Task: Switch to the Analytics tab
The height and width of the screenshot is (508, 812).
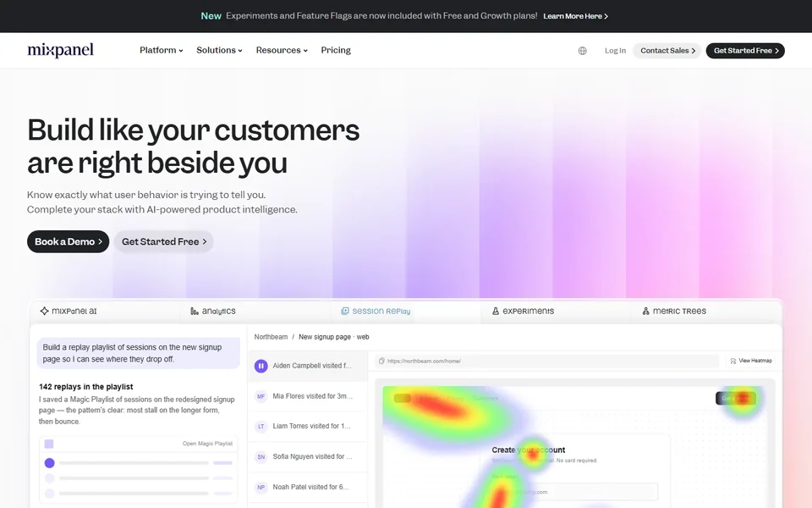Action: (255, 311)
